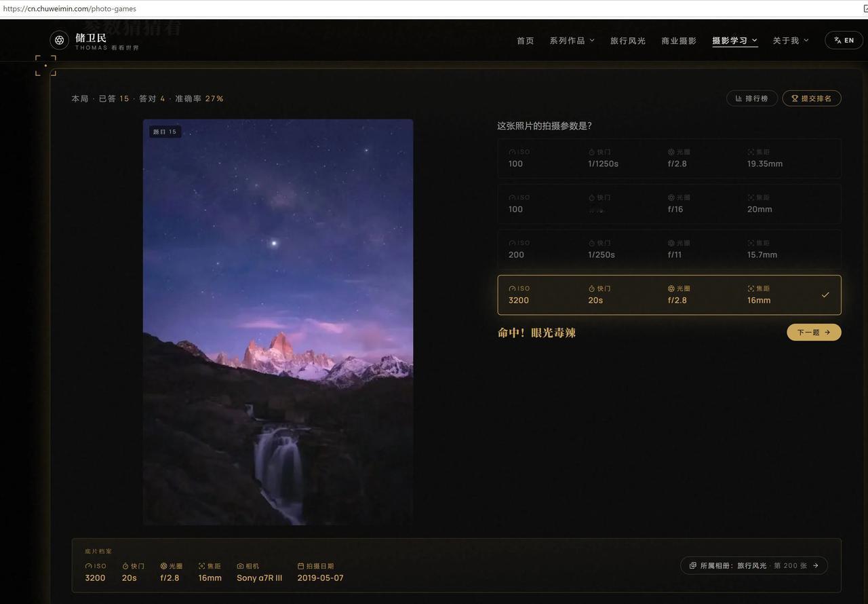Click the camera aperture logo icon
Viewport: 868px width, 604px height.
click(60, 41)
